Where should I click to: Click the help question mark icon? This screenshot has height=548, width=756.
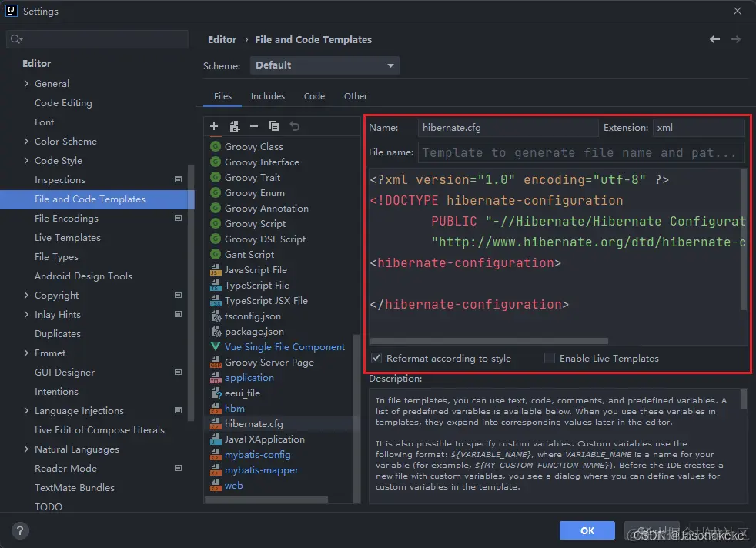coord(20,530)
